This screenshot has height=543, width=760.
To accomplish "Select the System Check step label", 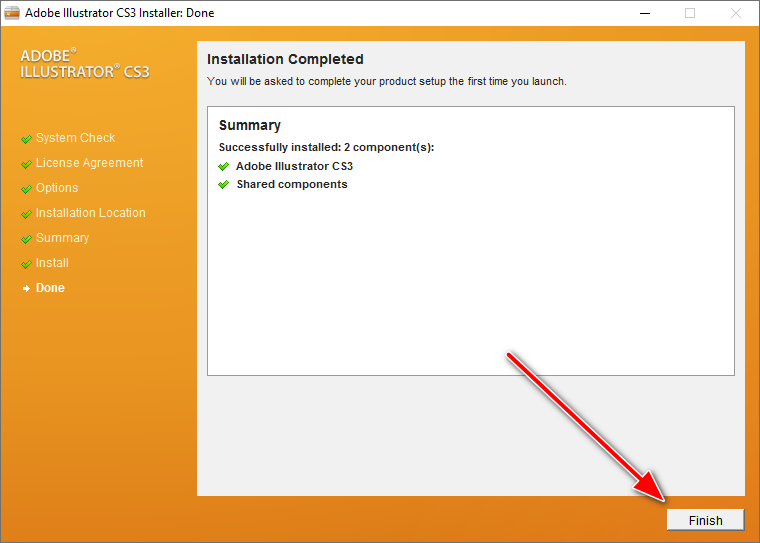I will [75, 138].
